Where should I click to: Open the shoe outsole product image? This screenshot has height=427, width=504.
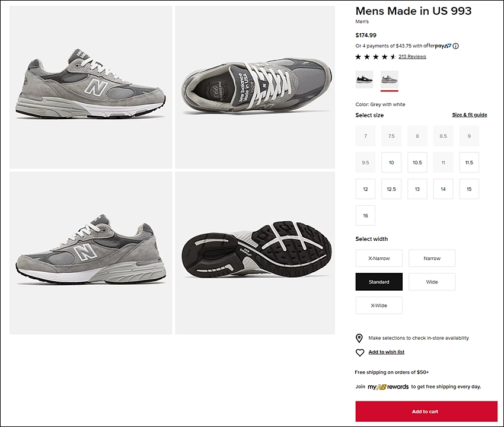[255, 253]
